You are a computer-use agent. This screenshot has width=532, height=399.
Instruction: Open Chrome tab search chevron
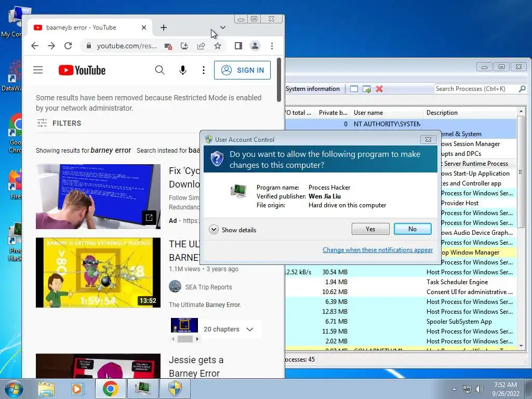(222, 28)
